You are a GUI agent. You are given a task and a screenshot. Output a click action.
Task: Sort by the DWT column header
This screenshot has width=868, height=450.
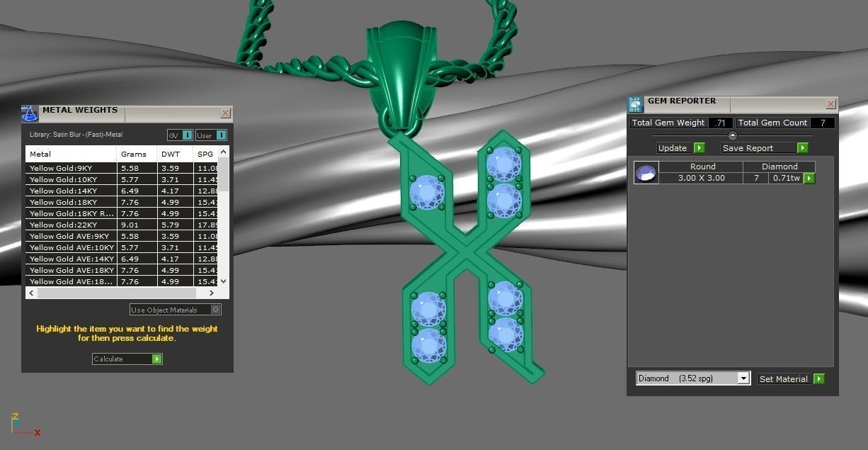coord(176,154)
